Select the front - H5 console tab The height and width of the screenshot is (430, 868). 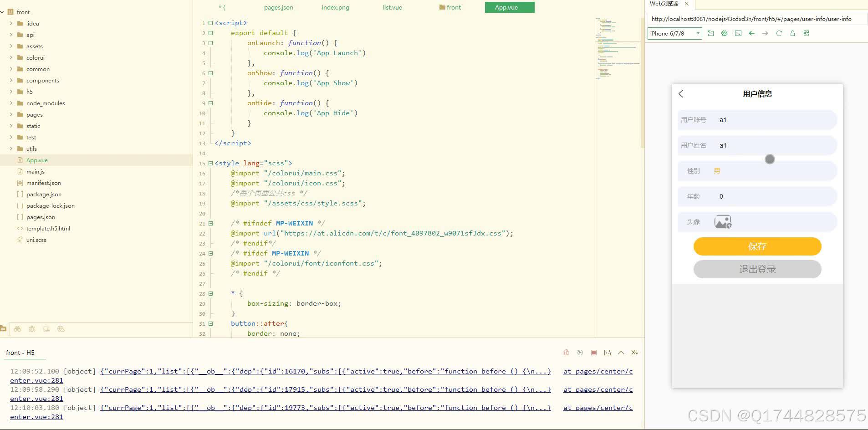point(20,353)
